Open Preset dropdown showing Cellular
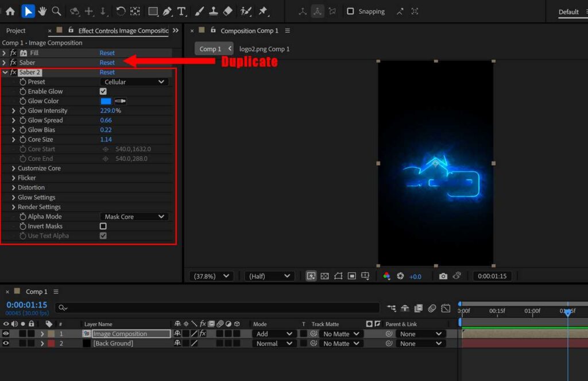The image size is (588, 381). pos(134,82)
